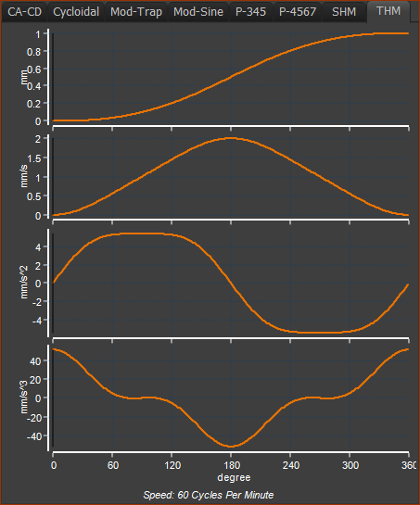Switch to the Mod-Sine tab

tap(198, 12)
